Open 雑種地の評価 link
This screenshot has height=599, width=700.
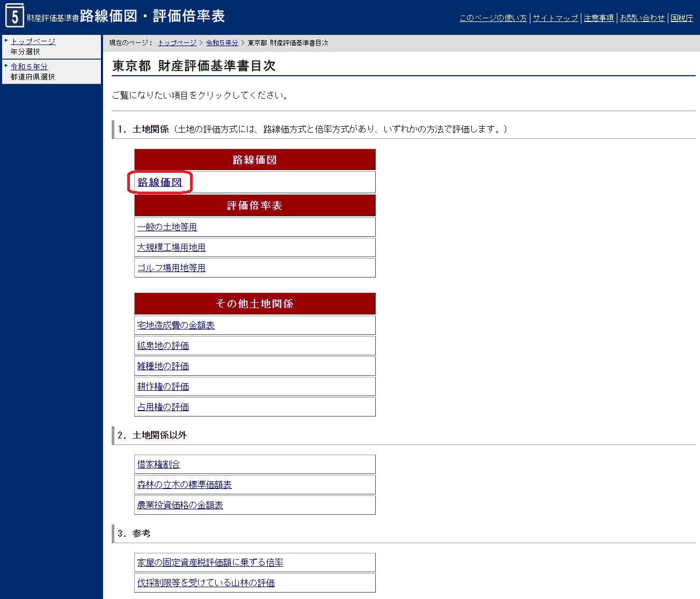point(163,366)
